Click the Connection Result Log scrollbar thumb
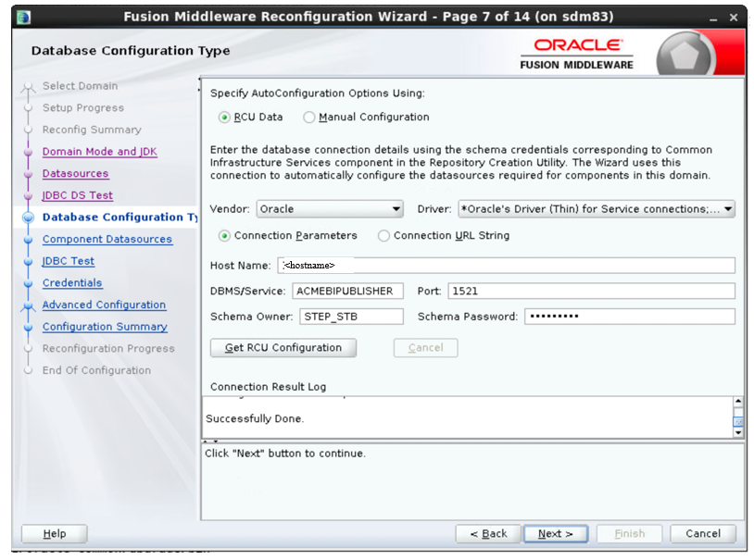 tap(738, 421)
